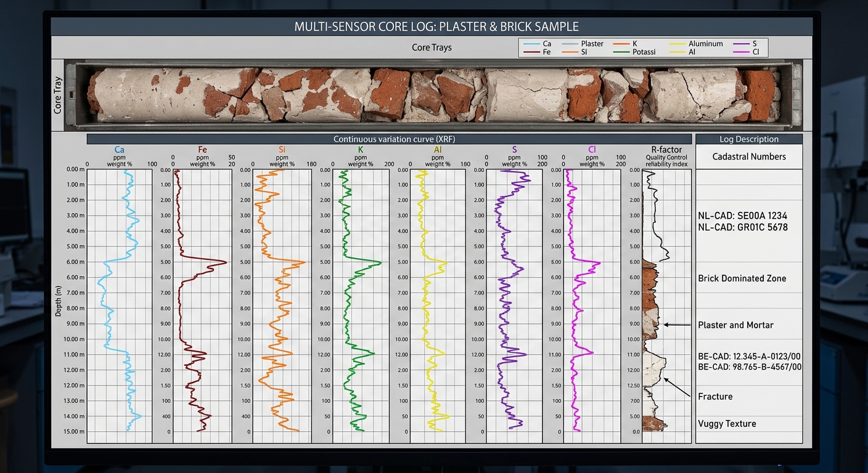Select the 'Log Description' panel header
Screen dimensions: 868x473
tap(749, 139)
